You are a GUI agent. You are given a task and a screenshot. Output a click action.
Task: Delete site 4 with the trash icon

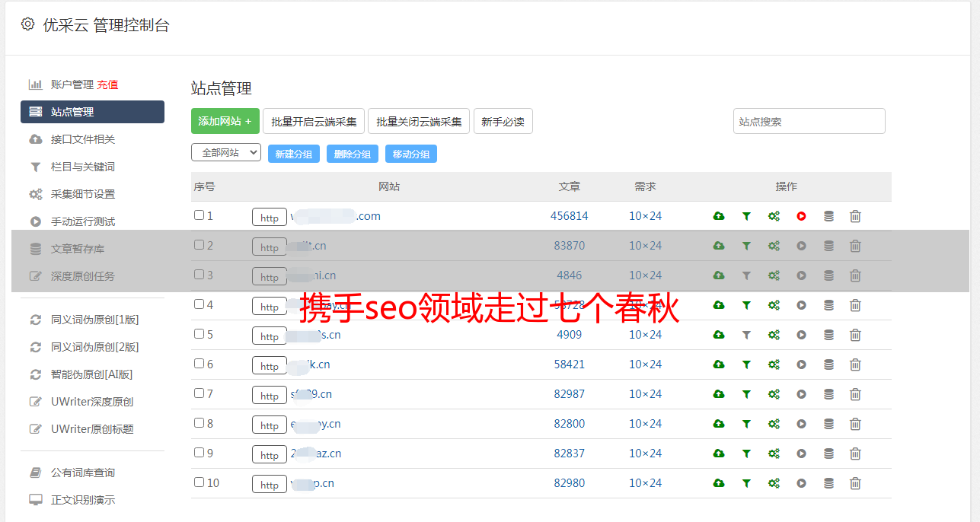855,305
